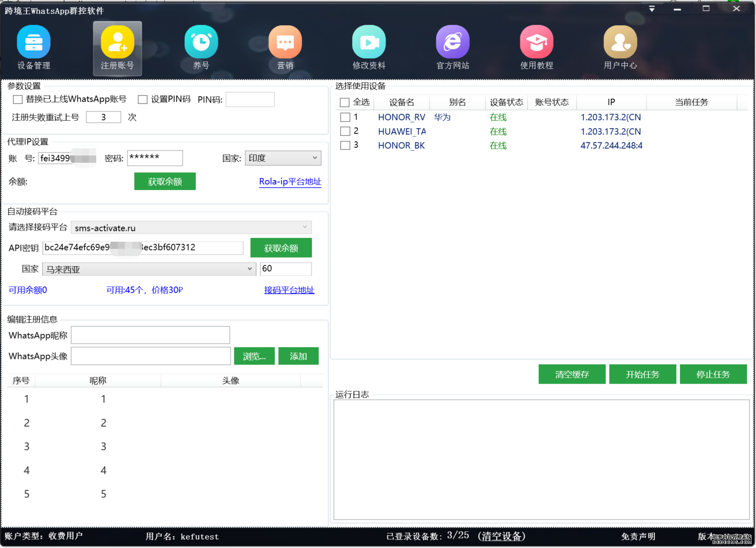Sort by the IP column header
Image resolution: width=756 pixels, height=548 pixels.
pos(611,103)
